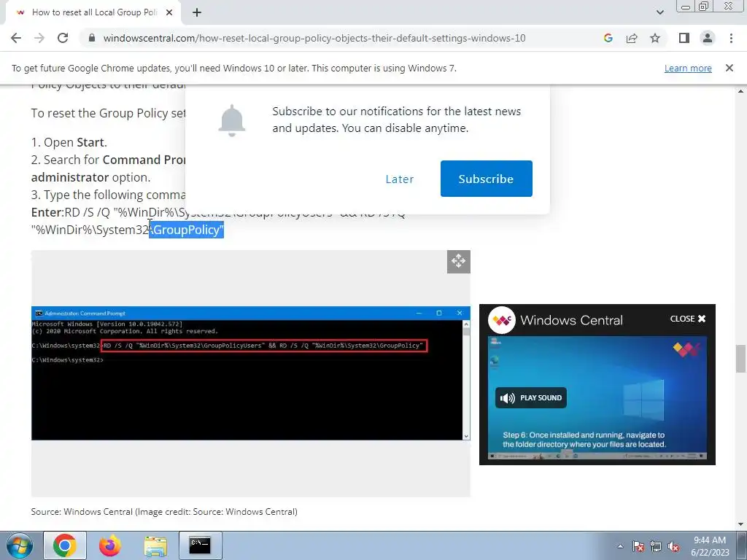The height and width of the screenshot is (560, 747).
Task: Click the browser forward arrow
Action: click(x=39, y=38)
